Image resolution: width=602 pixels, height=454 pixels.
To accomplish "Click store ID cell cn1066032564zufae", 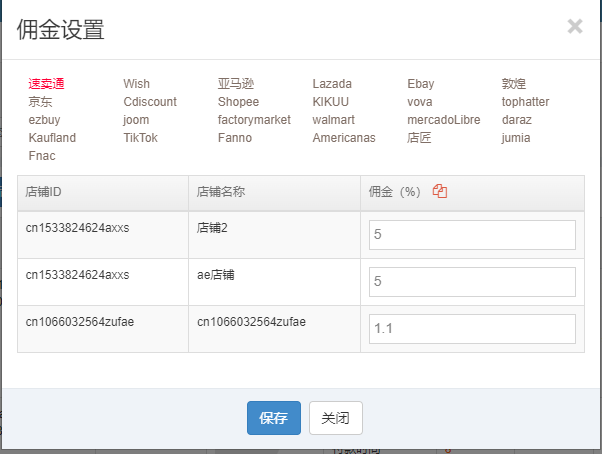I will click(80, 322).
